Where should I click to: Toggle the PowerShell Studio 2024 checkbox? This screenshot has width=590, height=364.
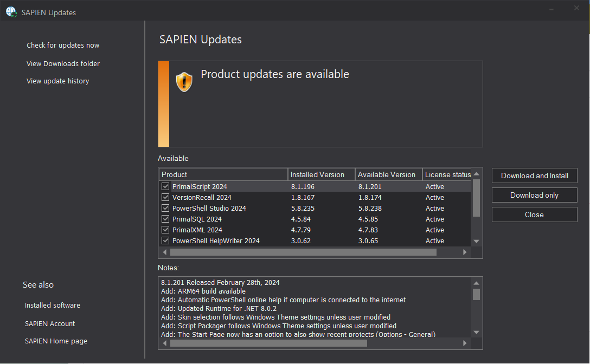coord(165,209)
